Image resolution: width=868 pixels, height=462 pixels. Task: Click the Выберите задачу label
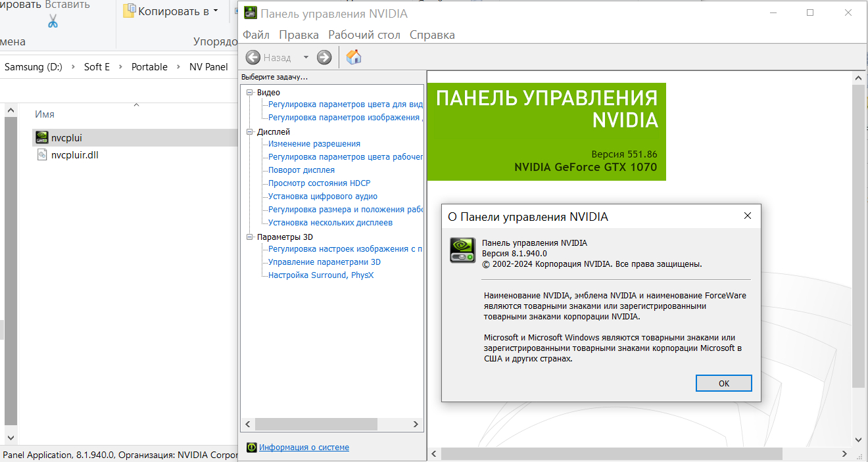point(274,77)
